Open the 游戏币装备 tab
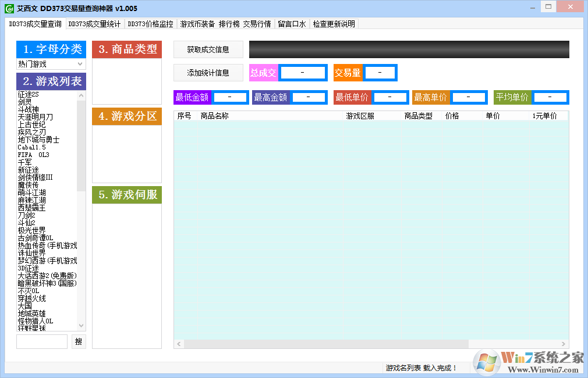Screen dimensions: 588x378 [196, 24]
